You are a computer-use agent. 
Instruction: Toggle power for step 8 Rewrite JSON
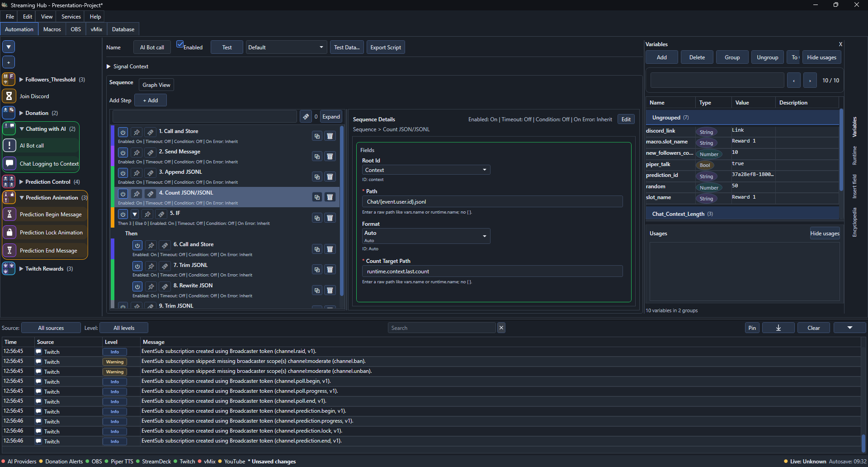coord(137,286)
